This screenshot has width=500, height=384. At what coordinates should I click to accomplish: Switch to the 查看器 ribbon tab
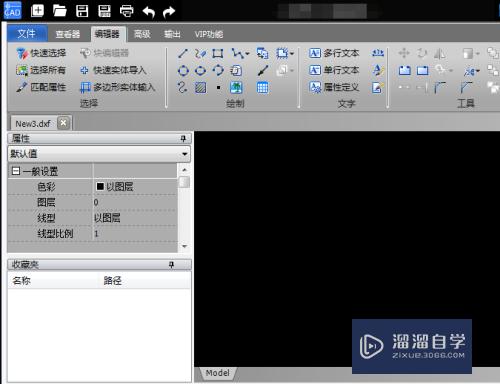tap(68, 34)
